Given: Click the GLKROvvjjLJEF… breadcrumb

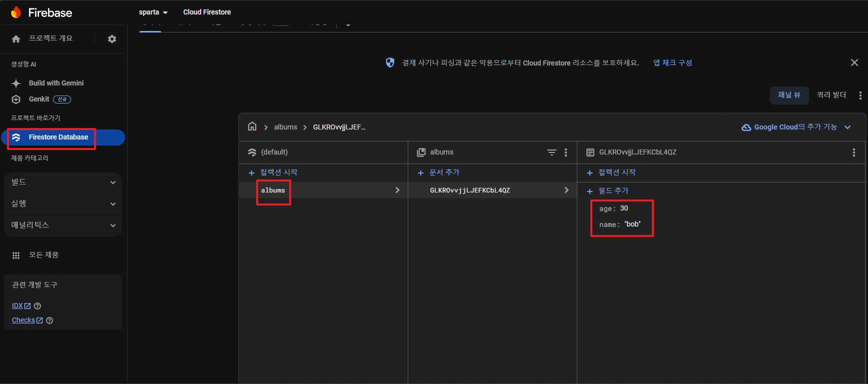Looking at the screenshot, I should 339,127.
